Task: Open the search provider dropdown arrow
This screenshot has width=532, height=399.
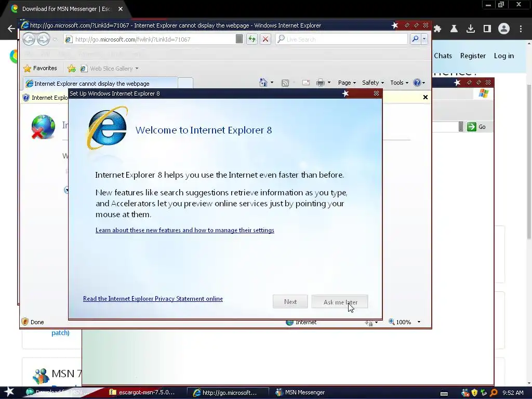Action: click(424, 39)
